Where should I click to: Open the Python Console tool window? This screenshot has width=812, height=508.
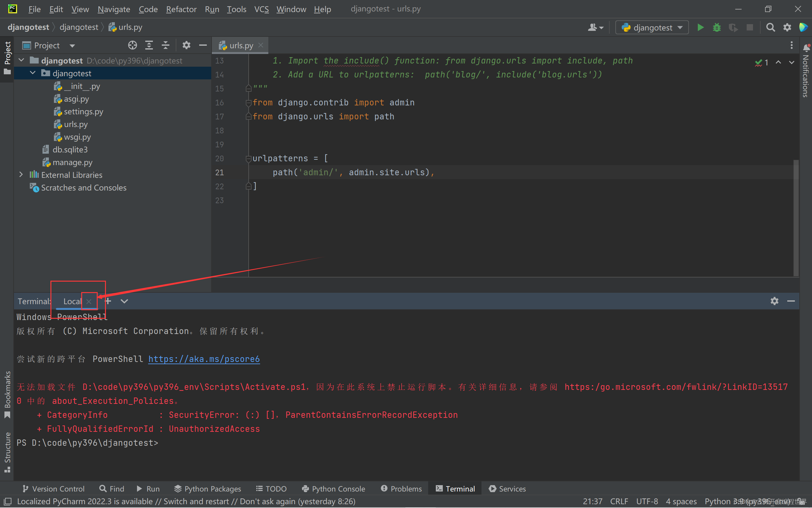coord(333,489)
